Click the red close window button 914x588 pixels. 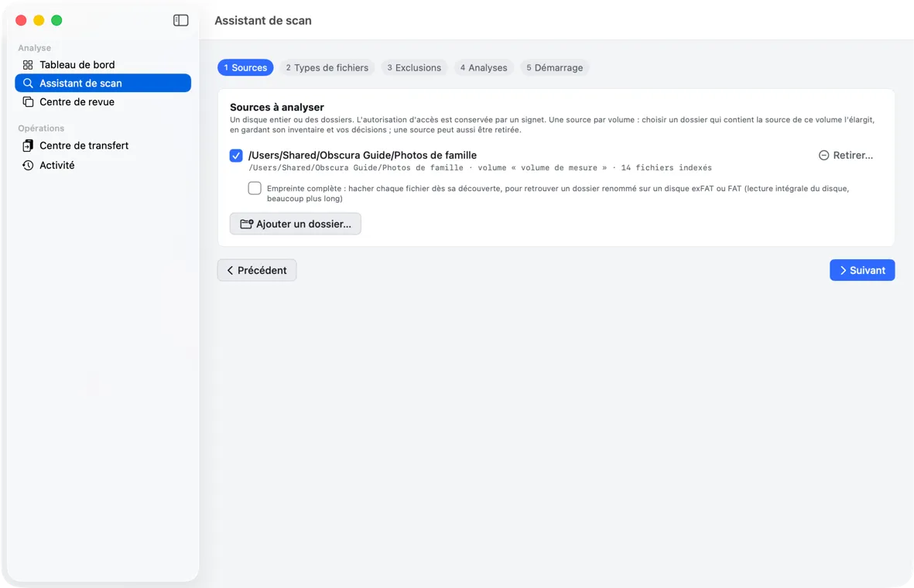point(21,20)
